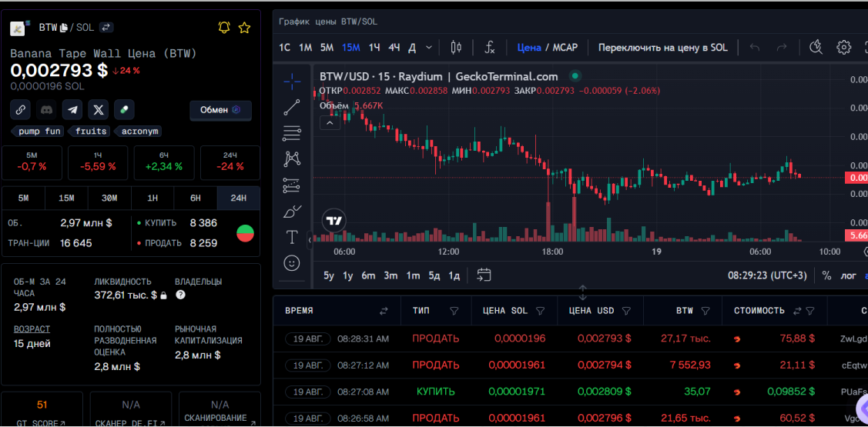Select the crosshair cursor tool
Image resolution: width=868 pixels, height=427 pixels.
point(292,82)
